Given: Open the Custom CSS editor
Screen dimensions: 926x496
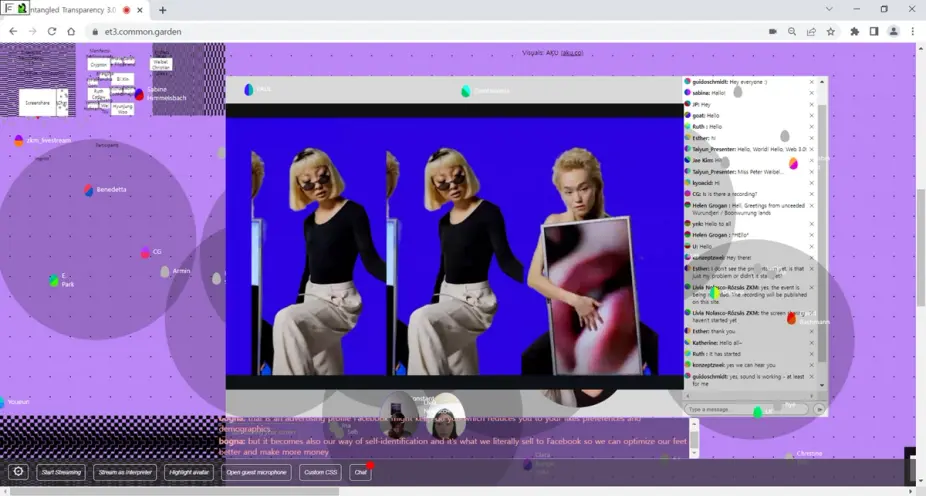Looking at the screenshot, I should coord(321,472).
